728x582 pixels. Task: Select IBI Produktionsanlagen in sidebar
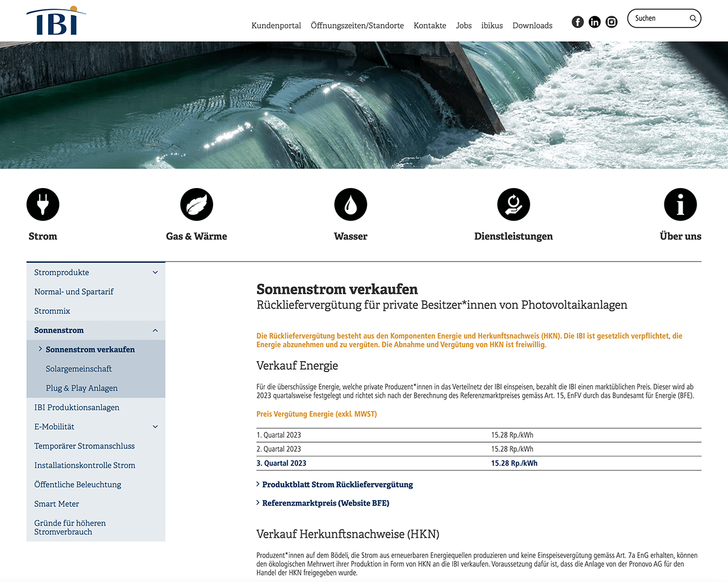(x=77, y=408)
